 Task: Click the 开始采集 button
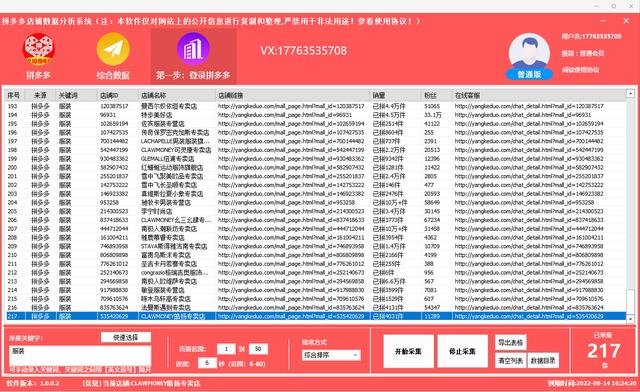click(408, 352)
